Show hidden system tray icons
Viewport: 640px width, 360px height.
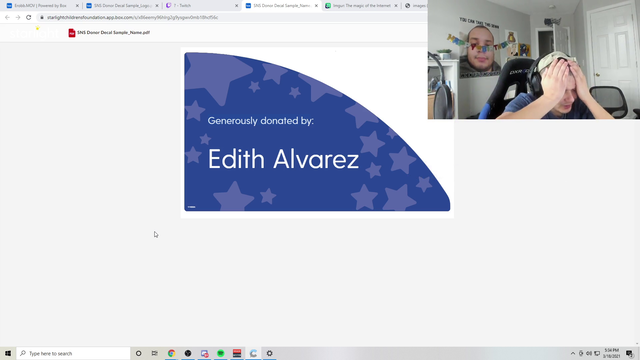pos(573,353)
